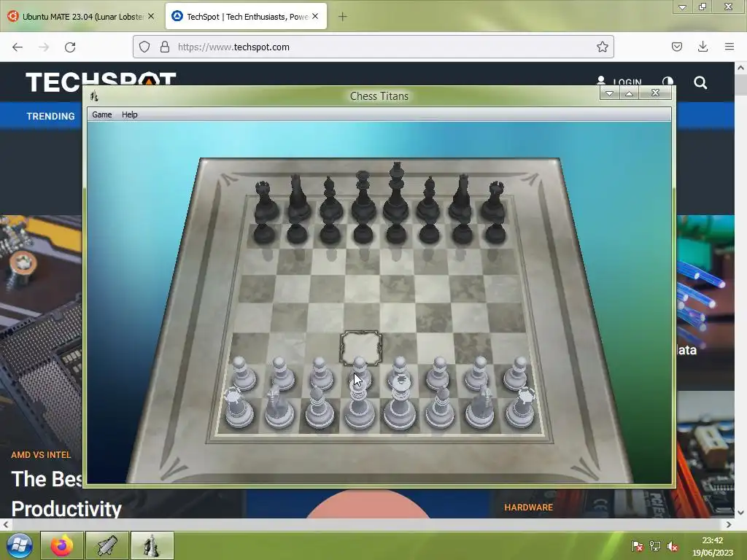Screen dimensions: 747x560
Task: Select the white queenside knight
Action: click(279, 407)
